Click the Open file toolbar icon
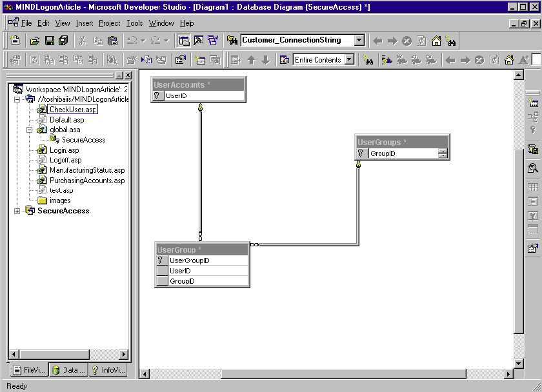The height and width of the screenshot is (392, 542). pos(35,41)
